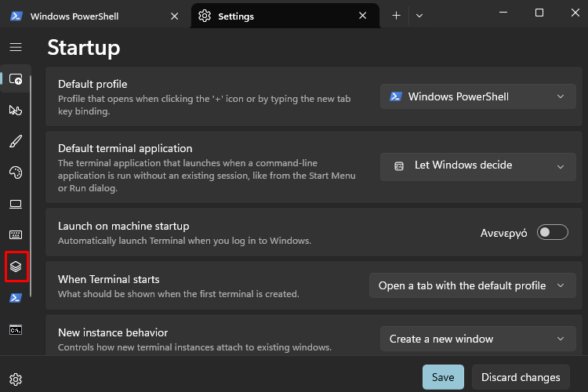Open Windows PowerShell profile sidebar icon
The image size is (588, 392).
click(16, 298)
